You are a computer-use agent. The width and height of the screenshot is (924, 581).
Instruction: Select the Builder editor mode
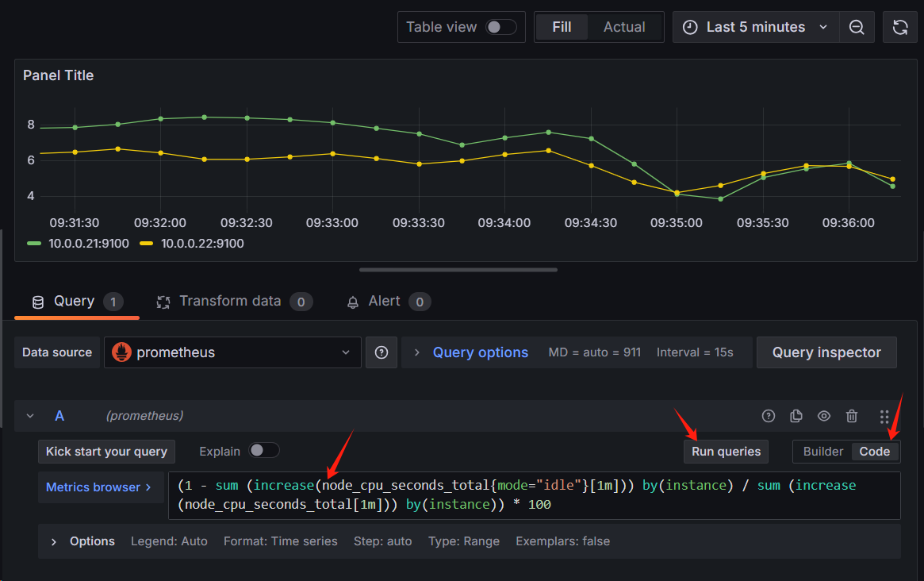(823, 452)
